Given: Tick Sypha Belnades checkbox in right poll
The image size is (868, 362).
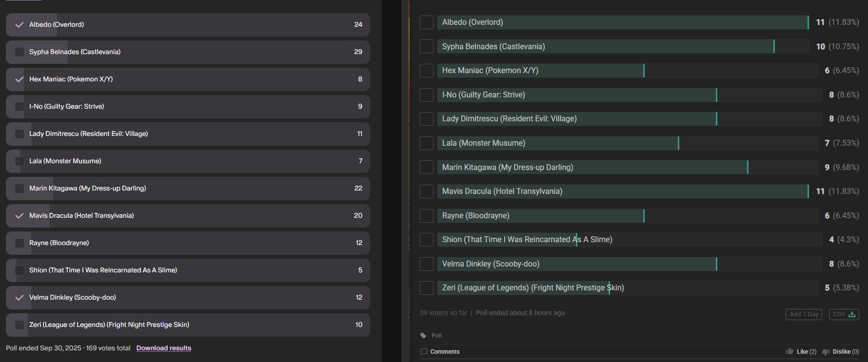Looking at the screenshot, I should coord(427,46).
